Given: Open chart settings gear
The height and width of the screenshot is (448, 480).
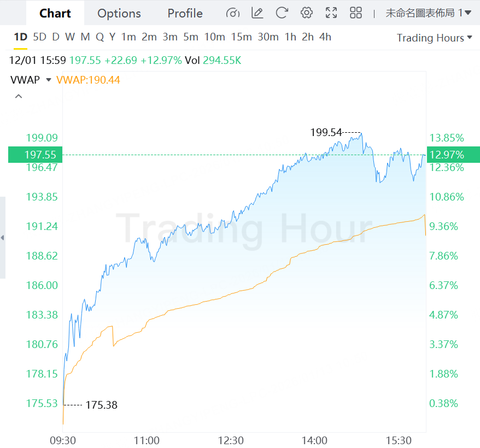Looking at the screenshot, I should tap(307, 13).
